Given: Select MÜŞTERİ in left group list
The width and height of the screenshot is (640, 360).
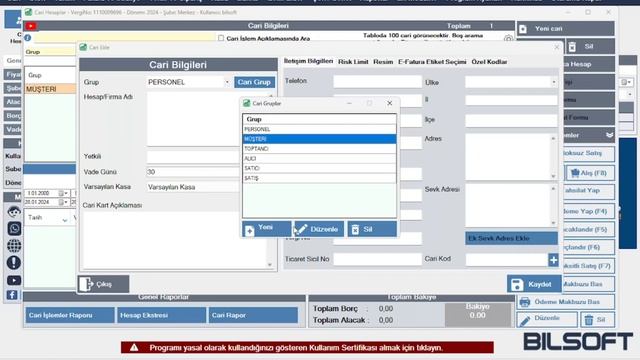Looking at the screenshot, I should pyautogui.click(x=51, y=89).
